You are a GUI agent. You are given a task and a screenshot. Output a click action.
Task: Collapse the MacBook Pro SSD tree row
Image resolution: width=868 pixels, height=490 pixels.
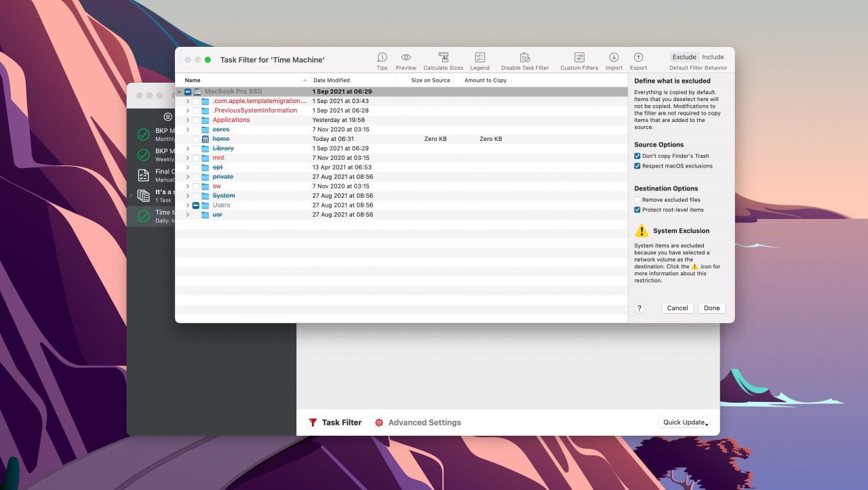[x=180, y=91]
